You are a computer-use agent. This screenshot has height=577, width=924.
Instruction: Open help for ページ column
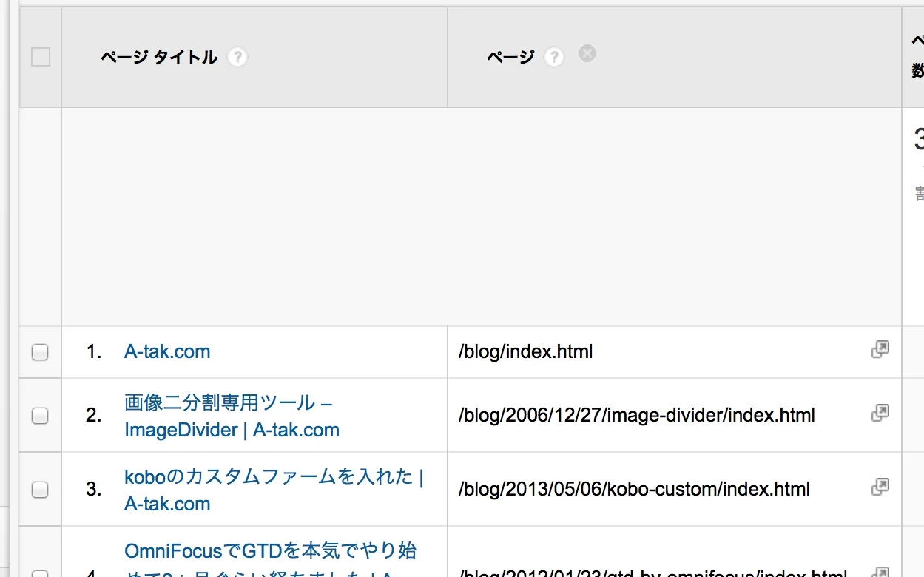point(553,57)
